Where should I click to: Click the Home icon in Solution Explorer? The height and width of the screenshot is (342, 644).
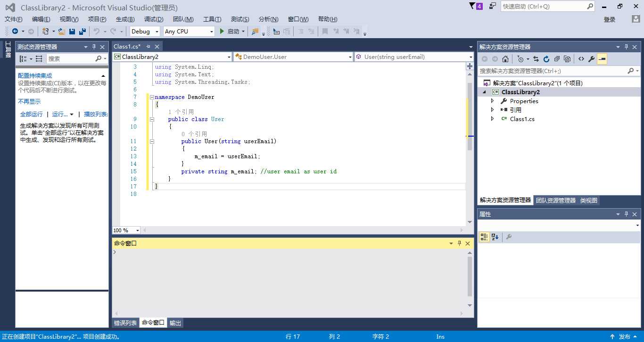[505, 59]
